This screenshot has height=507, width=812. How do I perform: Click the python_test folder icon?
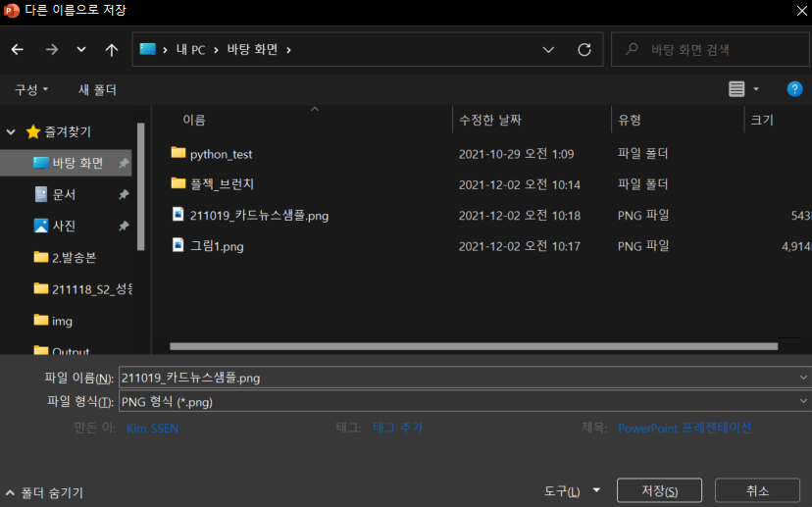tap(178, 152)
